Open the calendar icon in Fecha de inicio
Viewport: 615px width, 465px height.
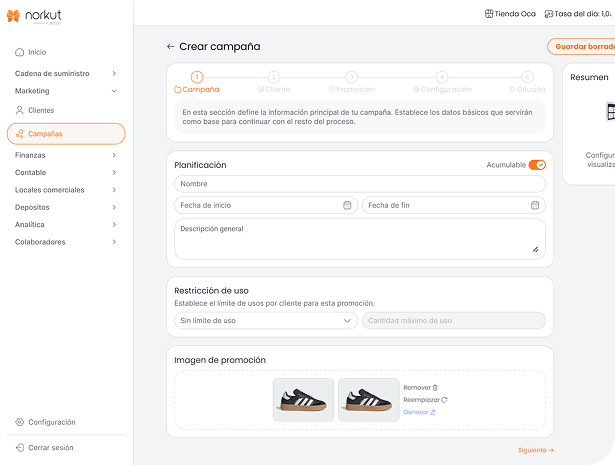click(x=347, y=205)
